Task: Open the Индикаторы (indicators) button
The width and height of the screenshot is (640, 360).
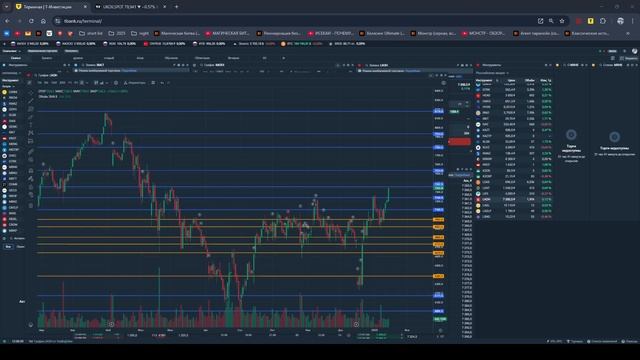Action: coord(134,83)
